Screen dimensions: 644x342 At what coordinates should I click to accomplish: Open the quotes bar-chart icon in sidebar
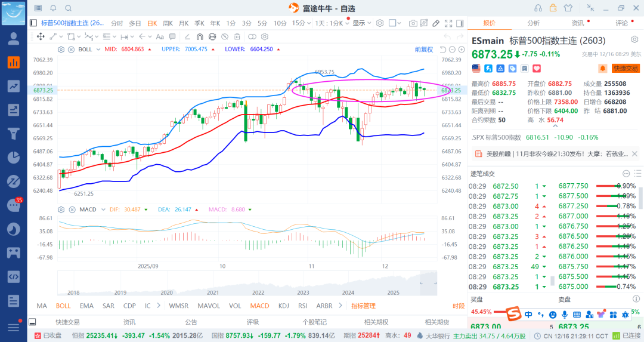click(14, 62)
